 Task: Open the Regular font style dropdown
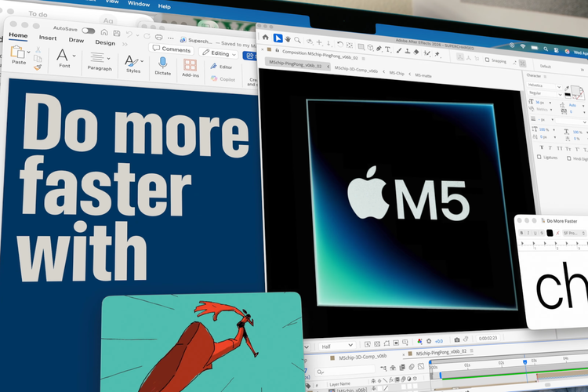(x=545, y=93)
